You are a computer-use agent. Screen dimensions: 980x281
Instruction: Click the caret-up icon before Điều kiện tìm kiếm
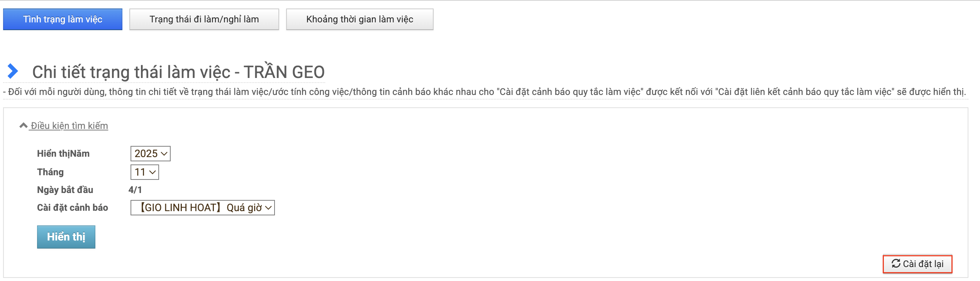pyautogui.click(x=24, y=125)
